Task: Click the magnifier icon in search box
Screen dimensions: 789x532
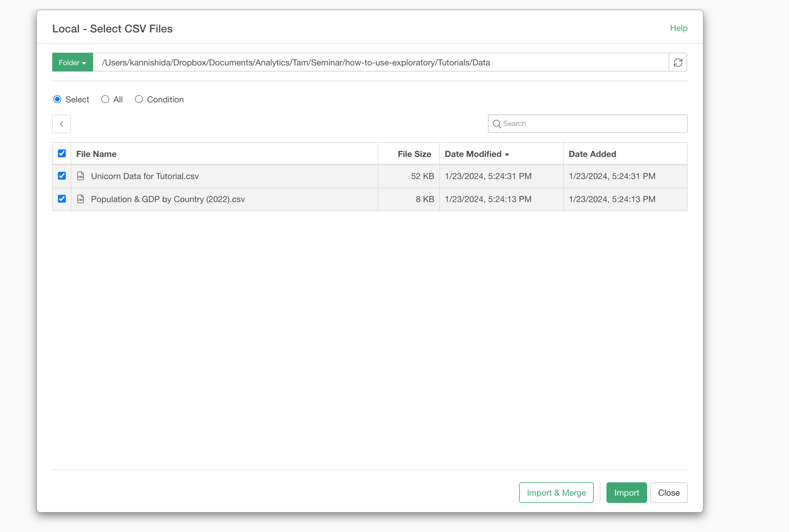Action: [496, 124]
